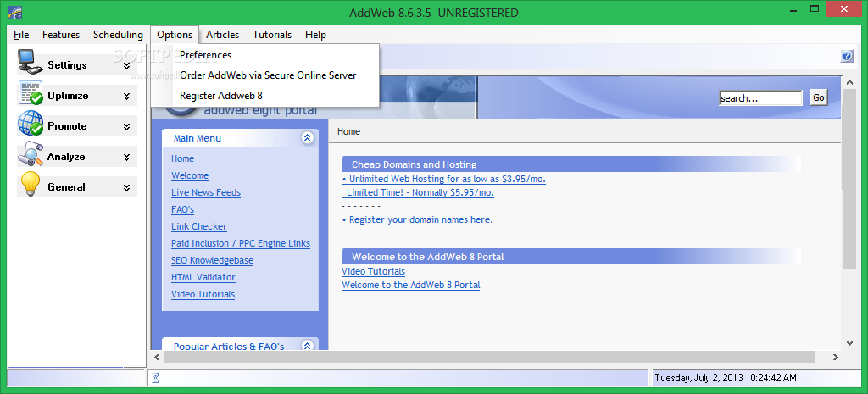Open the HTML Validator link
This screenshot has width=868, height=394.
[x=203, y=277]
